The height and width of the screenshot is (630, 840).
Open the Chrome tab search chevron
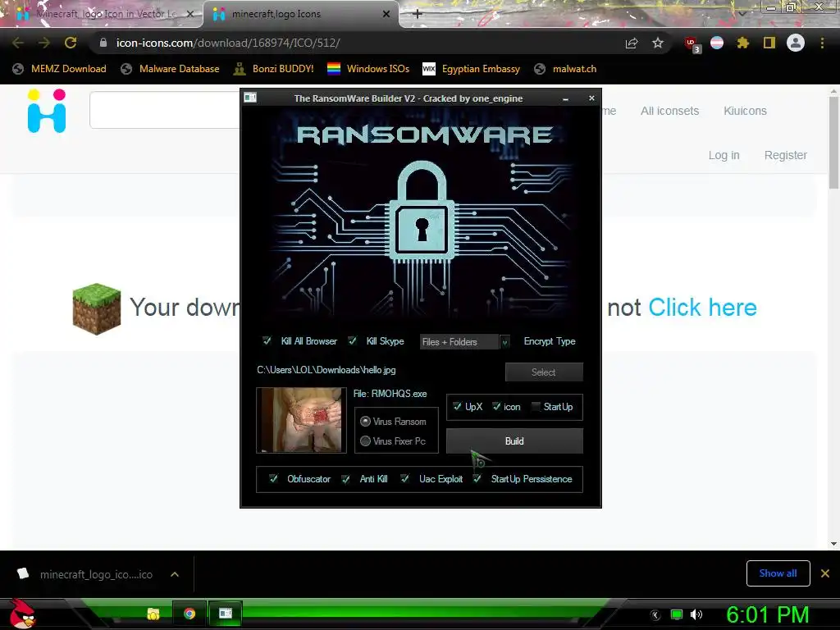[x=742, y=13]
